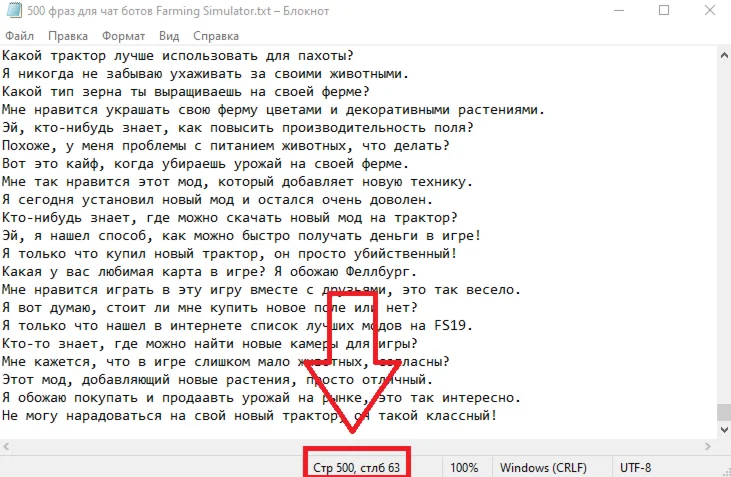Viewport: 731px width, 477px height.
Task: Click the vertical scrollbar up arrow
Action: point(724,55)
